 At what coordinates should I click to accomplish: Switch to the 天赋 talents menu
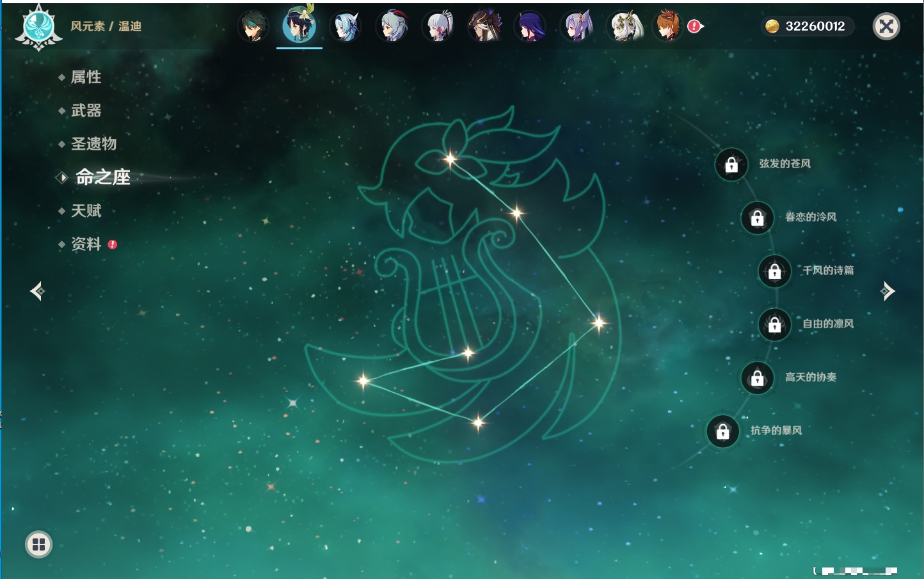pyautogui.click(x=86, y=210)
